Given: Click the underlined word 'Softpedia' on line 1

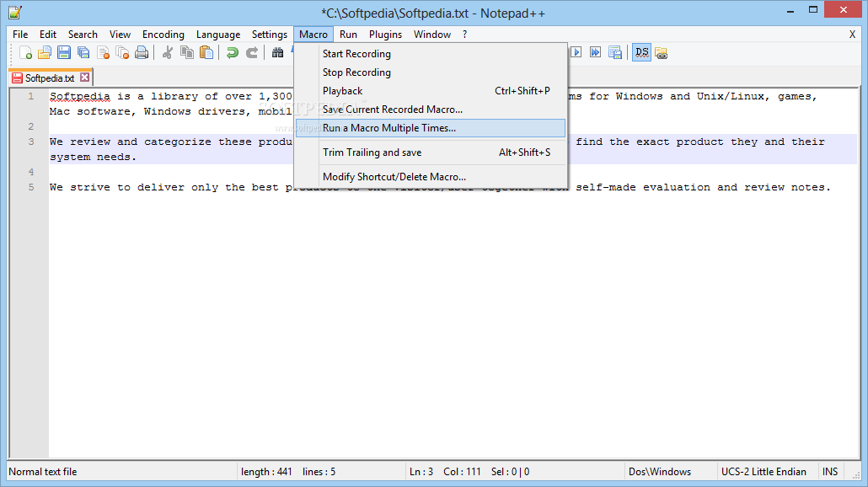Looking at the screenshot, I should point(80,96).
